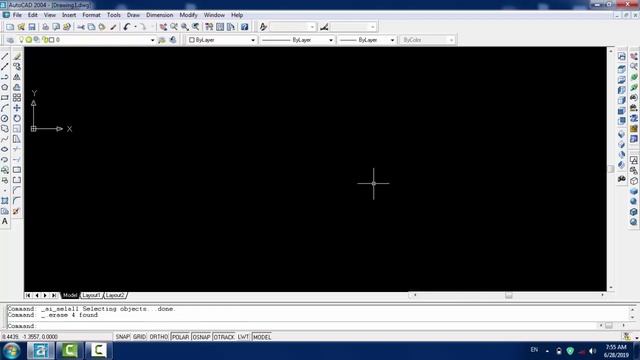Select the Array modify tool
Viewport: 640px width, 360px height.
[x=17, y=98]
